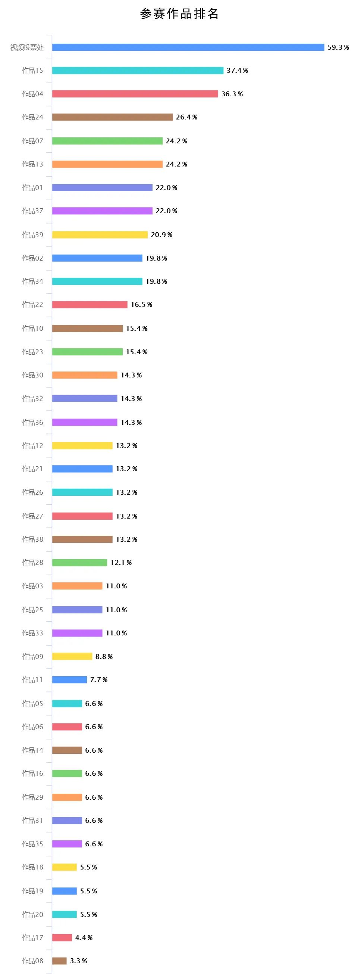Click the yellow 作品39 bar

click(100, 235)
